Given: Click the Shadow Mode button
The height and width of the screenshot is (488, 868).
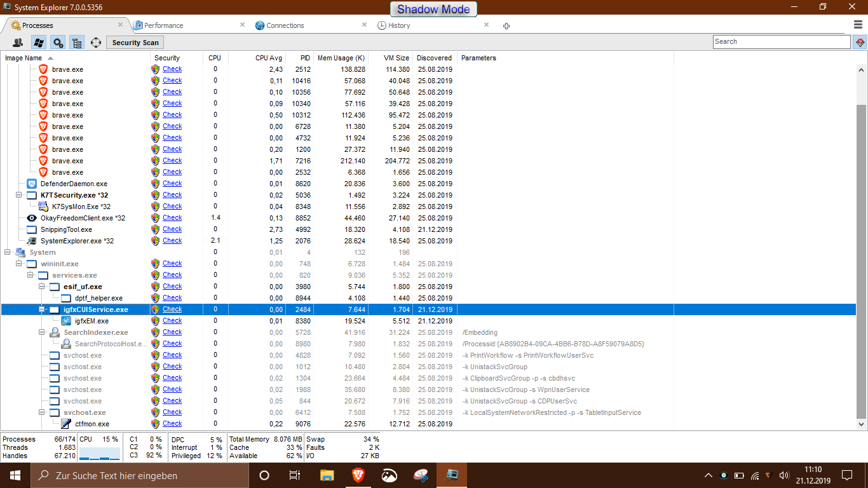Looking at the screenshot, I should pos(434,9).
